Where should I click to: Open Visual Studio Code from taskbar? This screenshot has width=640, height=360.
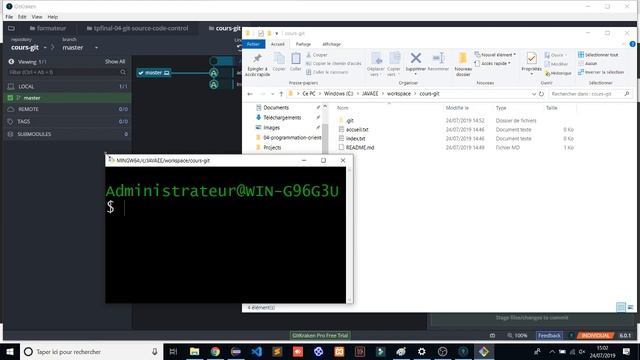(x=256, y=351)
